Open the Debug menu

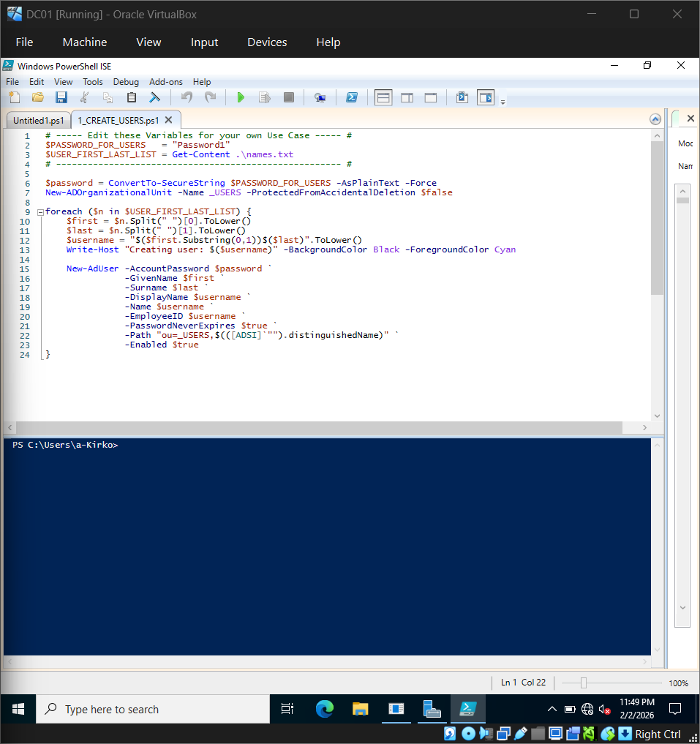coord(126,82)
